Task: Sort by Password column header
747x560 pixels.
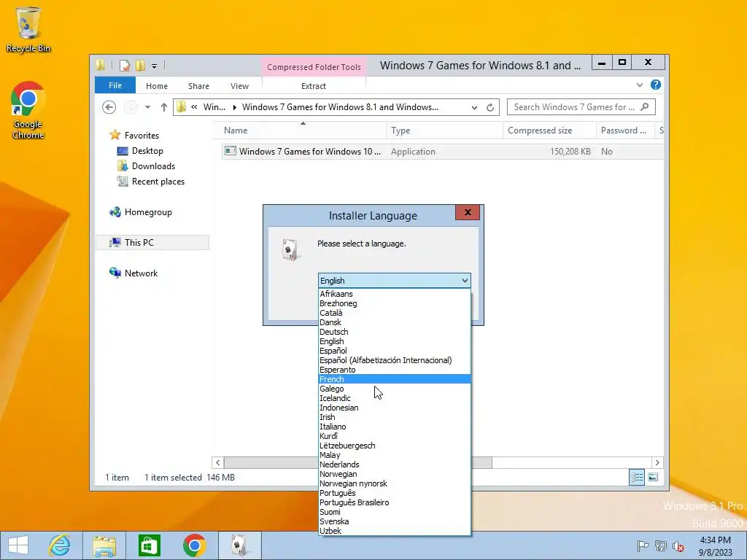Action: point(625,131)
